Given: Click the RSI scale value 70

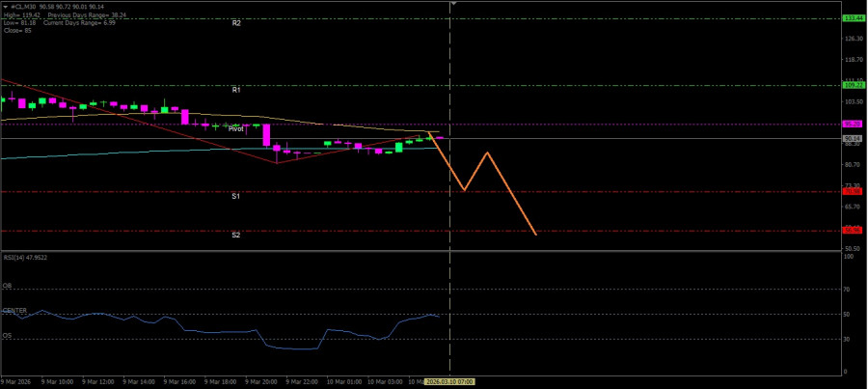Looking at the screenshot, I should click(x=849, y=290).
